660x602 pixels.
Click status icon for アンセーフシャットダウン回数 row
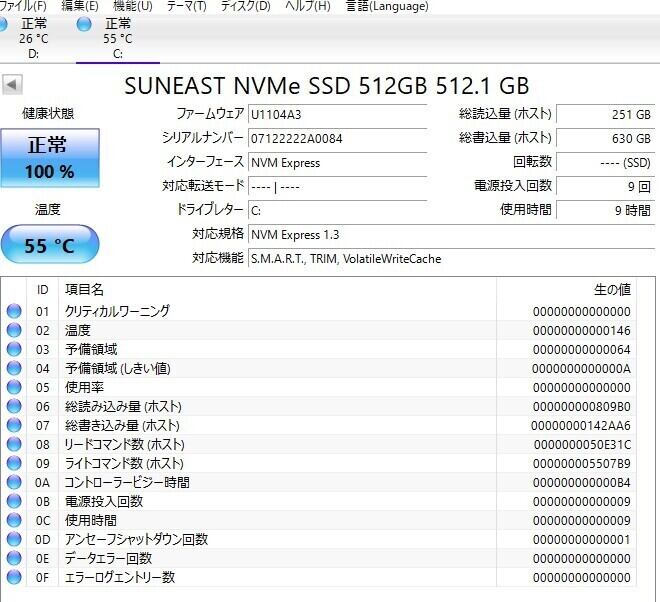[x=14, y=539]
